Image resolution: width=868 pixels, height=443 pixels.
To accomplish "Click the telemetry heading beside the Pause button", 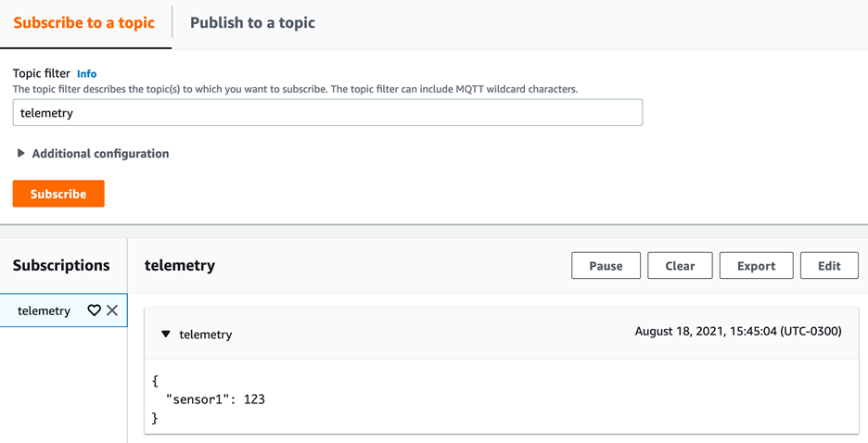I will click(x=180, y=266).
